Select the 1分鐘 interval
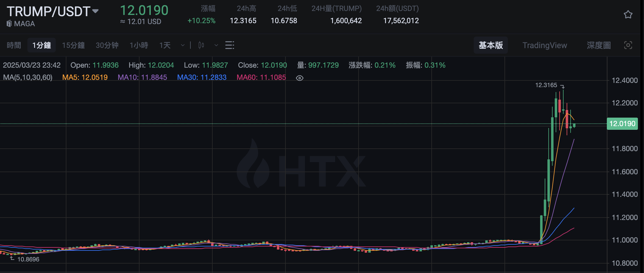Screen dimensions: 644x273 [42, 45]
